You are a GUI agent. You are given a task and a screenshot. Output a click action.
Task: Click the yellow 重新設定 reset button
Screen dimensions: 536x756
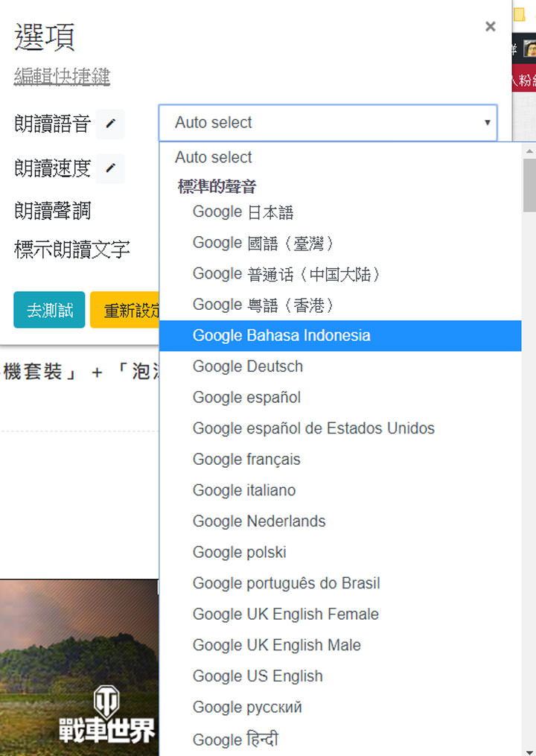coord(125,310)
